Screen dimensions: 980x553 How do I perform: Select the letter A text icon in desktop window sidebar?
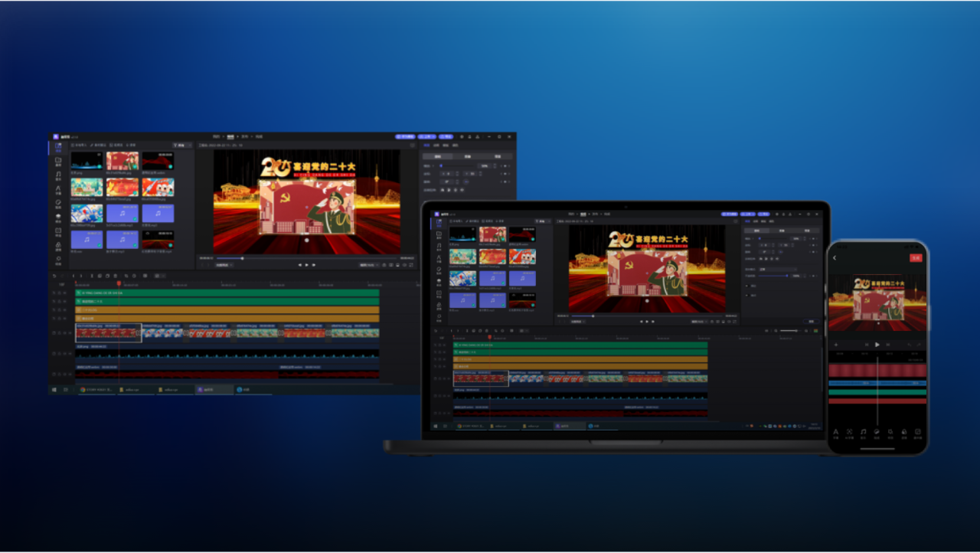(58, 188)
